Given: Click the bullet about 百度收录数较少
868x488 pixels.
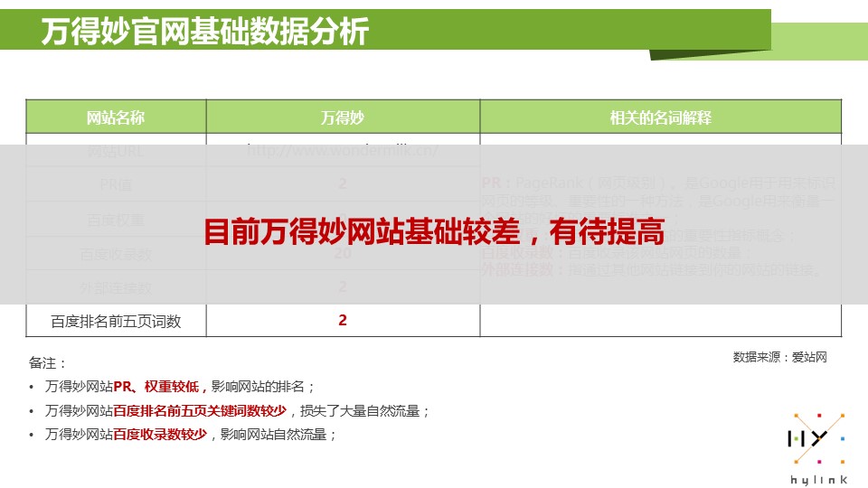Looking at the screenshot, I should coord(191,435).
